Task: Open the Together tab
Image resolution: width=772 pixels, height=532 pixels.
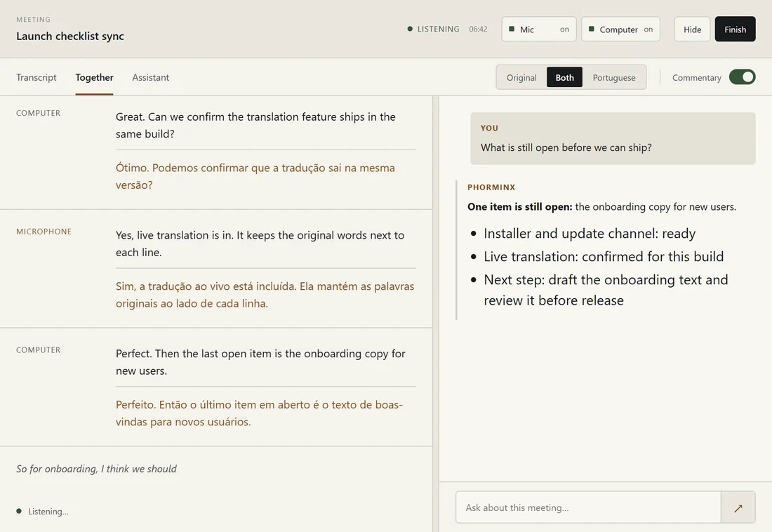Action: [x=94, y=77]
